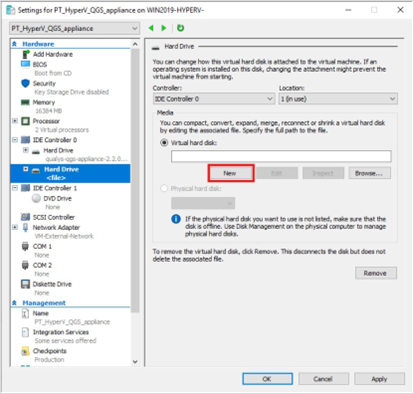Image resolution: width=414 pixels, height=394 pixels.
Task: Click the Processor icon
Action: [x=26, y=121]
